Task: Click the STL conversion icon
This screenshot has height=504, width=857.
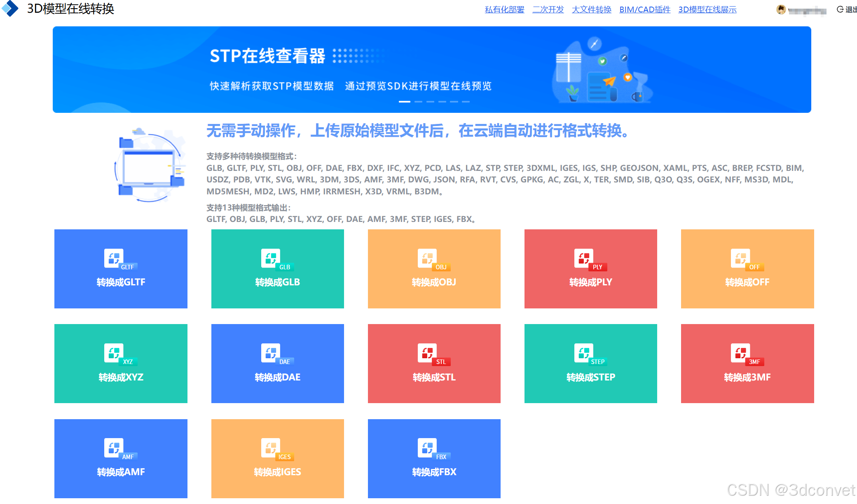Action: tap(427, 353)
